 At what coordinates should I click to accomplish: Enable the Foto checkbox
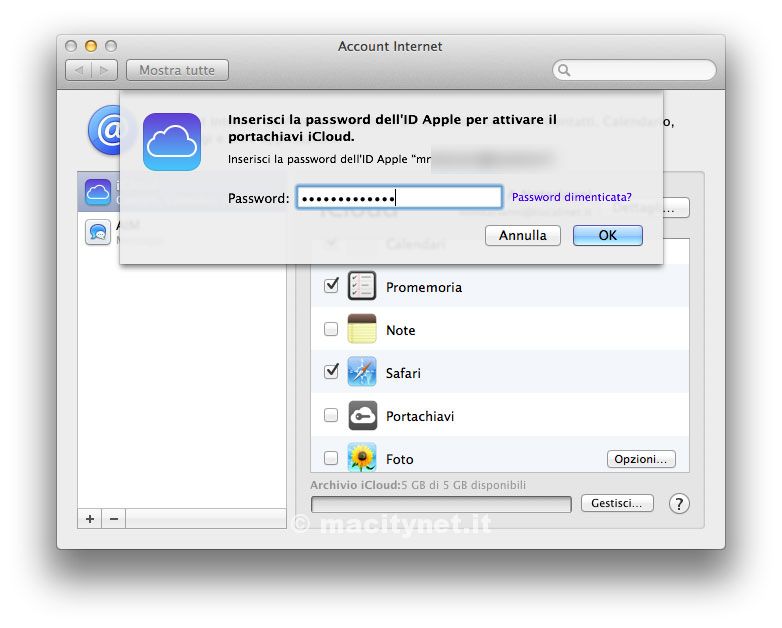(331, 458)
